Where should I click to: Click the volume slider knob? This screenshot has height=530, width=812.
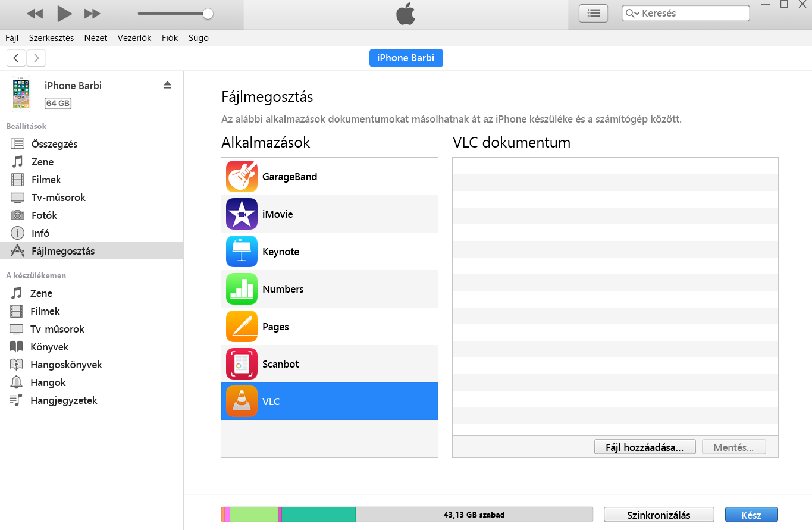[208, 14]
